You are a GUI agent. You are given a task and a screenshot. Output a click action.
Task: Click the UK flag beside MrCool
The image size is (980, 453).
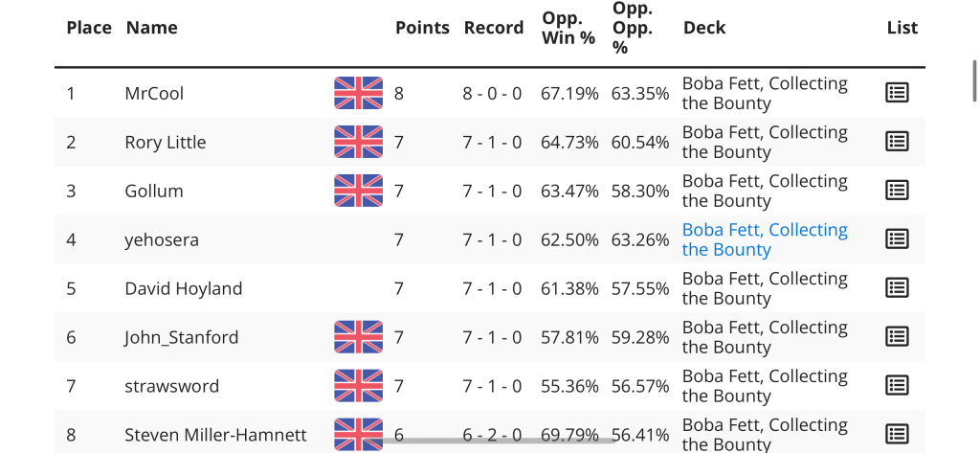coord(358,93)
